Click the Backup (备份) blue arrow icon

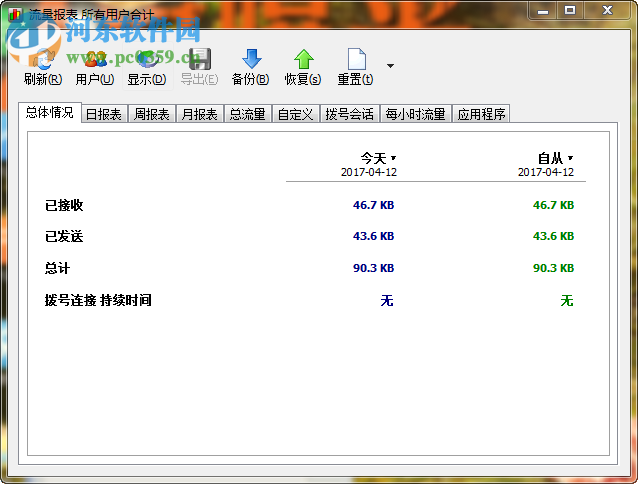pos(251,59)
